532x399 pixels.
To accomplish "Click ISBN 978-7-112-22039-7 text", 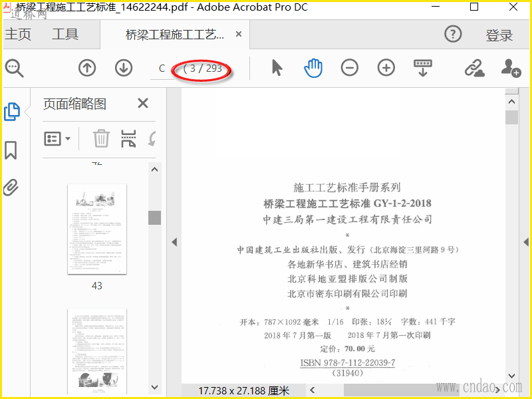I will pyautogui.click(x=348, y=362).
